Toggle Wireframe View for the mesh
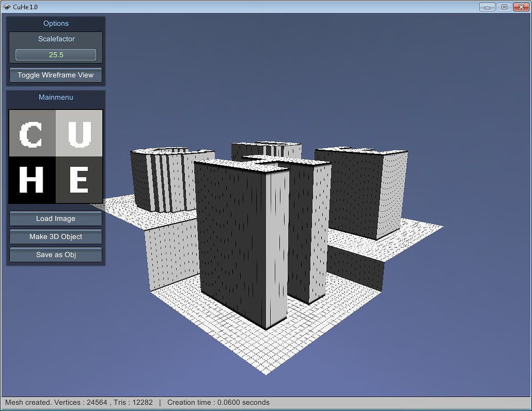 pyautogui.click(x=55, y=75)
